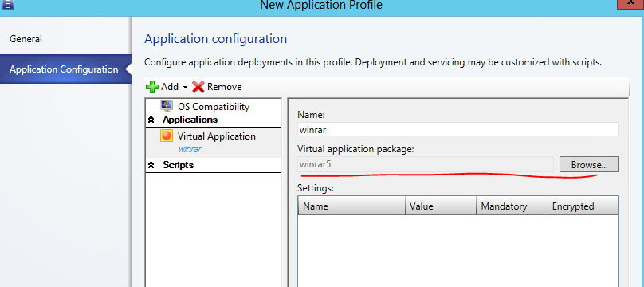Click the Remove toolbar button label
Viewport: 644px width, 287px height.
pos(224,87)
